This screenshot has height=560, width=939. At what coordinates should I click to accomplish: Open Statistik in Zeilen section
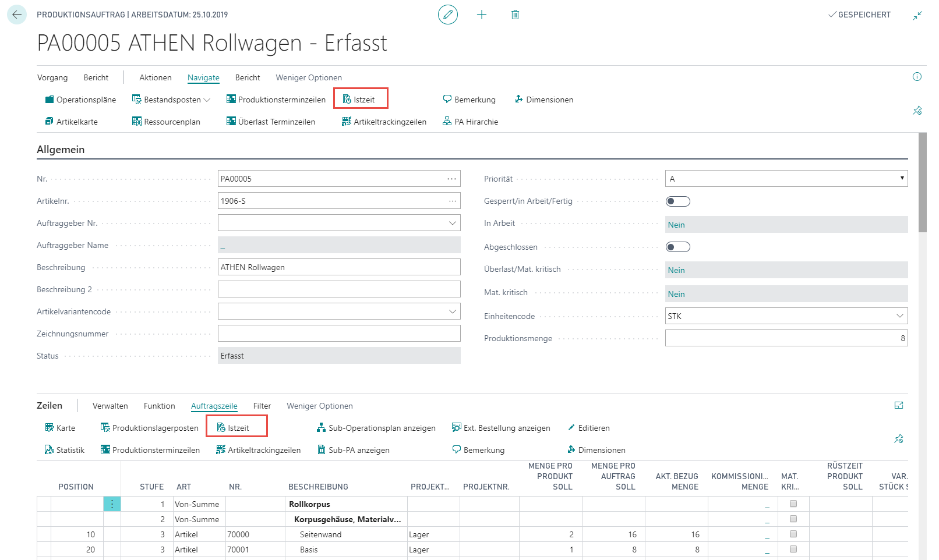tap(65, 450)
